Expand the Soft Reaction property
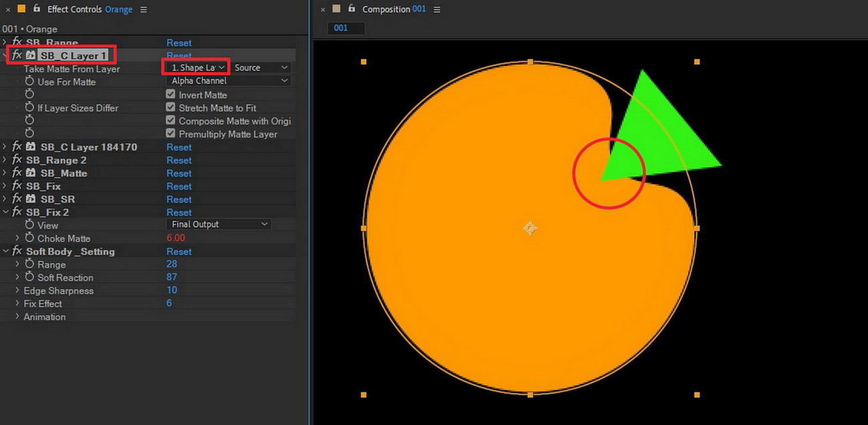This screenshot has width=868, height=425. [17, 278]
